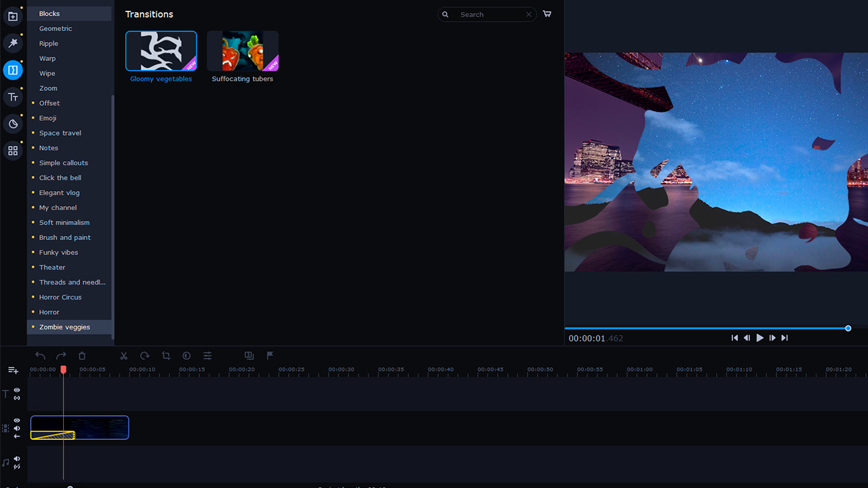
Task: Delete the selected clip with trash icon
Action: pos(81,355)
